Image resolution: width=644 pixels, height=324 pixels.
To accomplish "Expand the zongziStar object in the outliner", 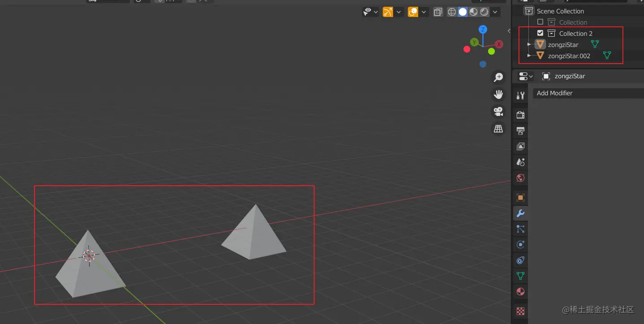I will tap(529, 44).
